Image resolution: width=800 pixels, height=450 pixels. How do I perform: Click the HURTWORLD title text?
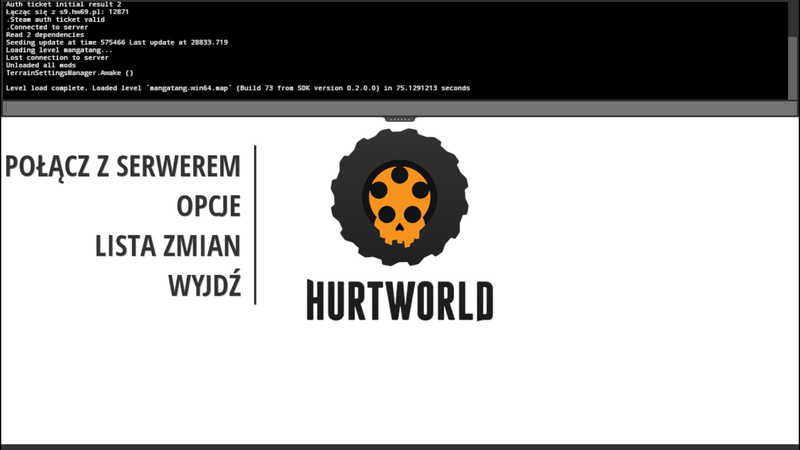400,301
